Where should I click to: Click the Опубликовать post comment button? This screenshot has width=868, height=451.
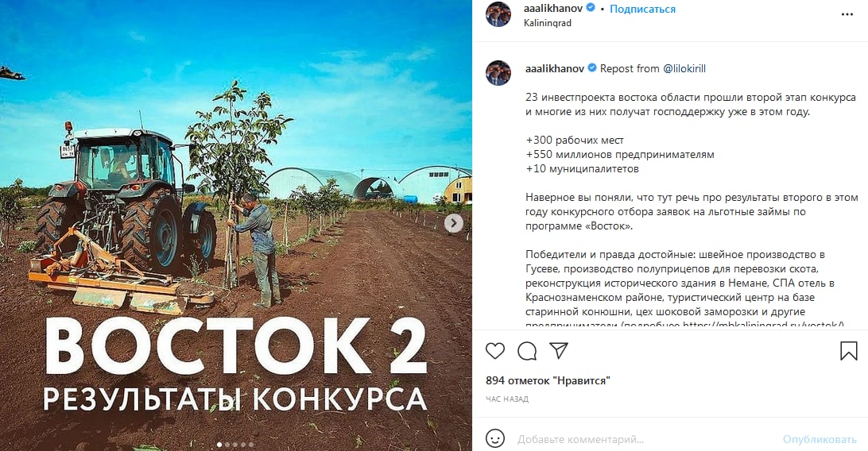[820, 439]
